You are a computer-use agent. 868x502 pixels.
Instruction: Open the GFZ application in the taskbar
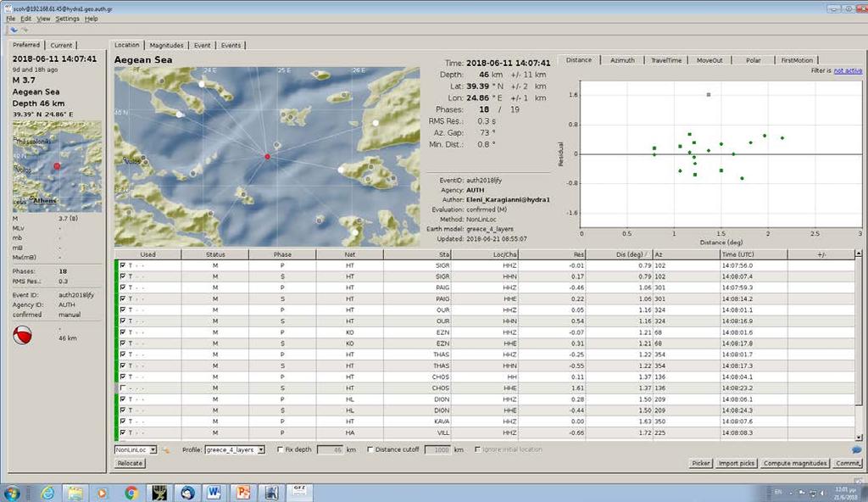pos(299,492)
